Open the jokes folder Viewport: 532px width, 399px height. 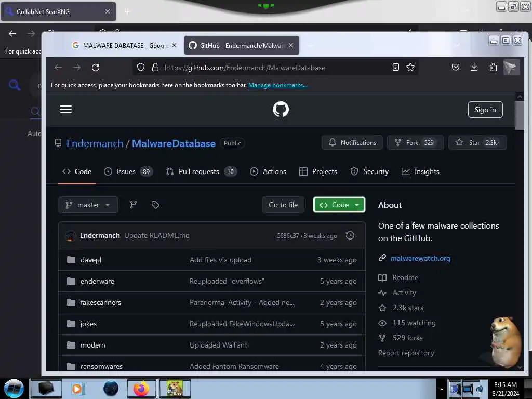(88, 324)
